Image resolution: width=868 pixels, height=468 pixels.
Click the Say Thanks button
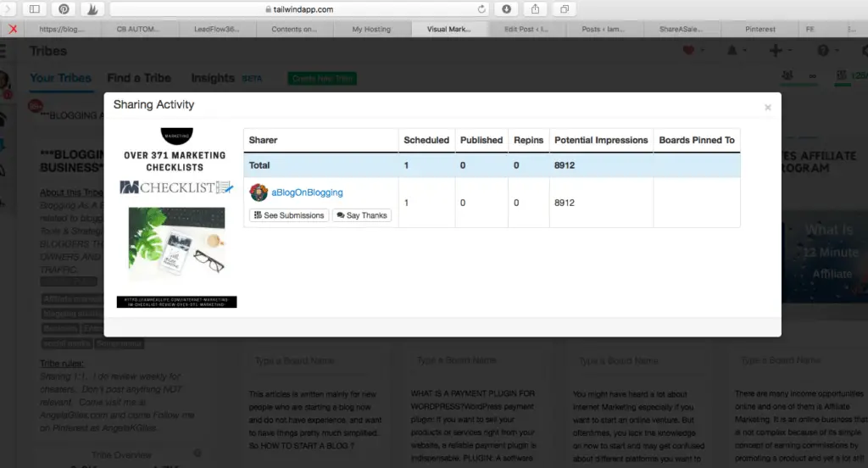coord(362,214)
